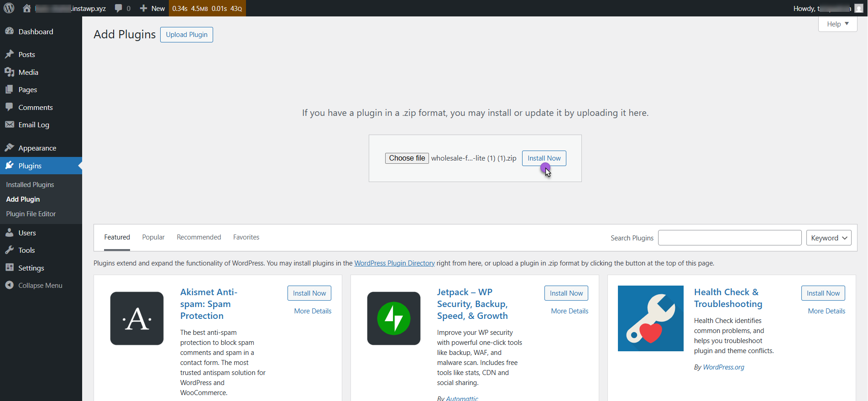Open the Pages menu item
Image resolution: width=868 pixels, height=401 pixels.
click(x=41, y=89)
